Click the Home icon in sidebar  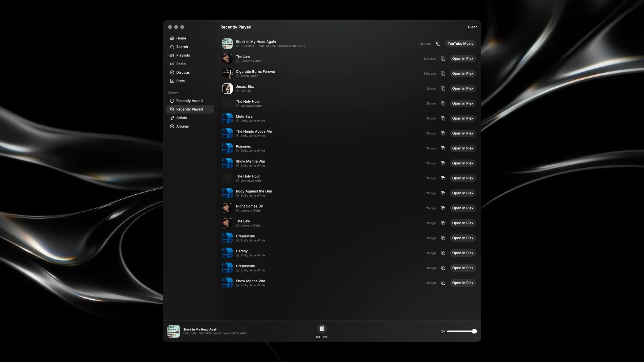[x=172, y=38]
